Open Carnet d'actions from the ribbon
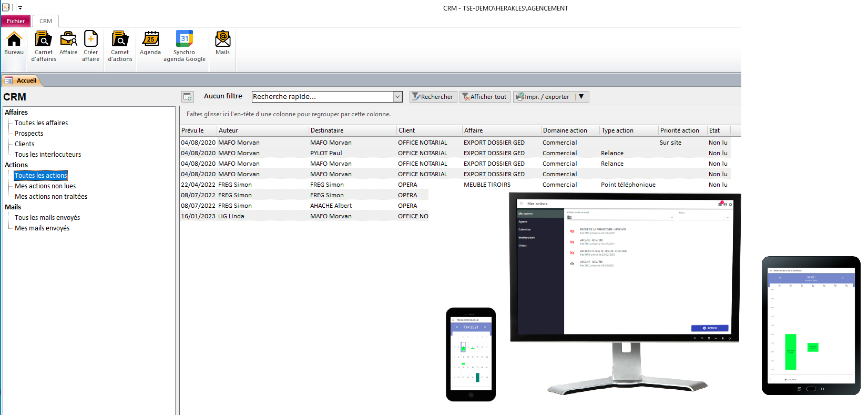 coord(120,46)
